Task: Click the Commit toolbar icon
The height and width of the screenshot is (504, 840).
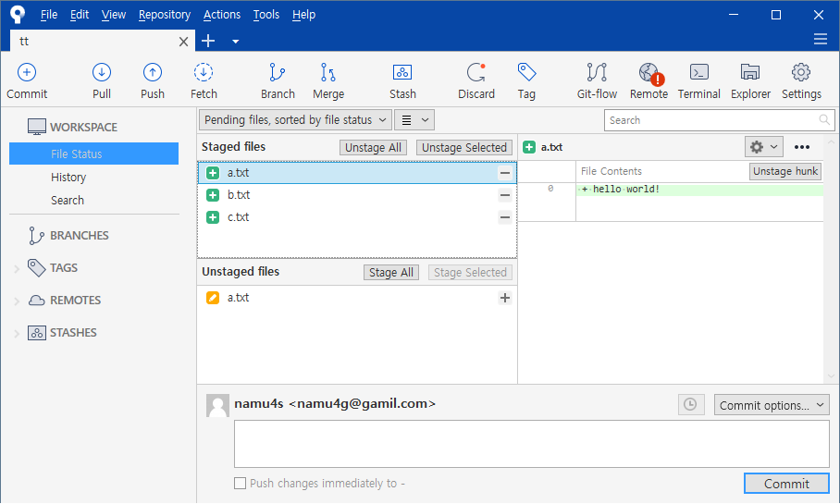Action: (27, 74)
